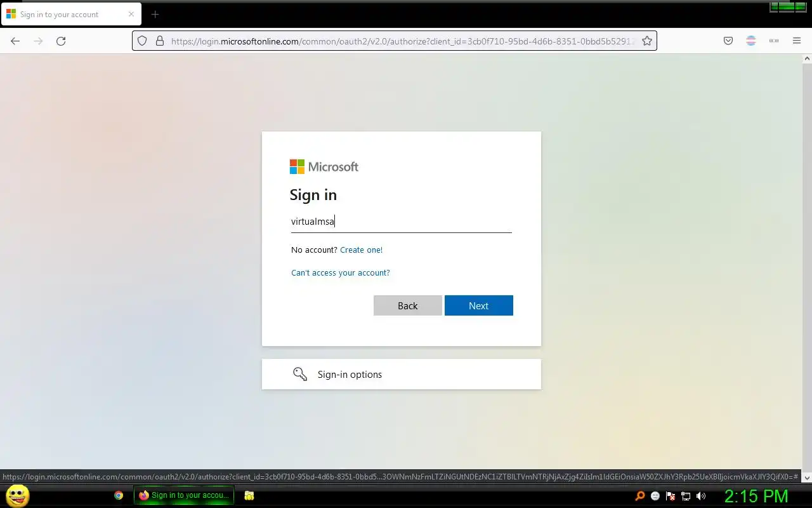Screen dimensions: 812x508
Task: Click the key icon beside Sign-in options
Action: point(300,374)
